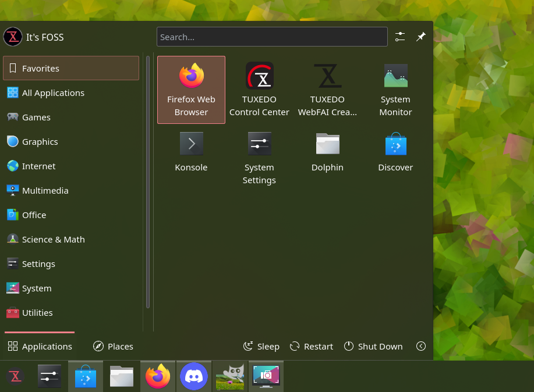Open Konsole terminal
Viewport: 534px width, 392px height.
coord(191,152)
